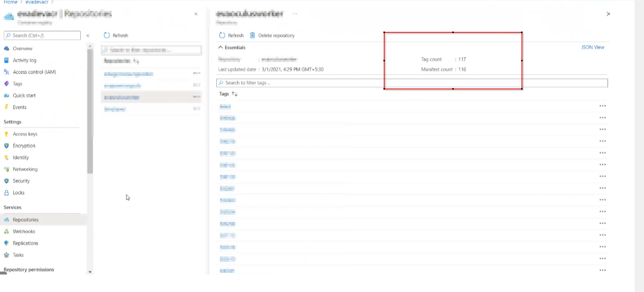Click the sidebar vertical scrollbar thumb
This screenshot has height=292, width=644.
[90, 111]
